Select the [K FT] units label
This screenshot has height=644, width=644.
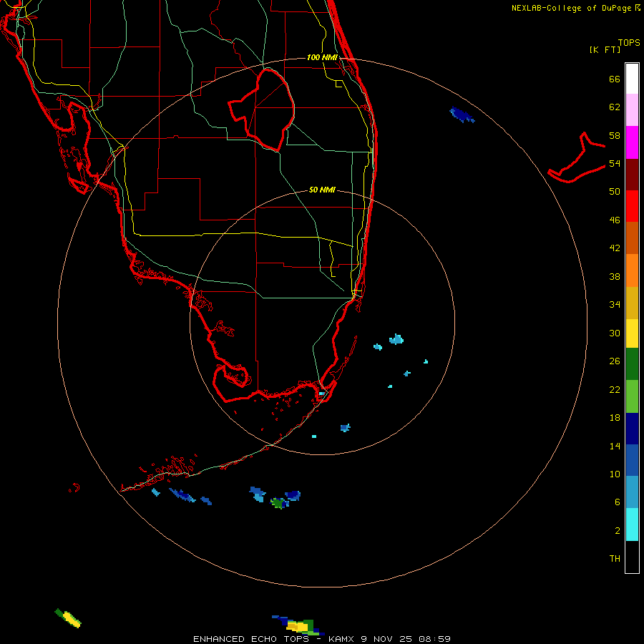(605, 49)
